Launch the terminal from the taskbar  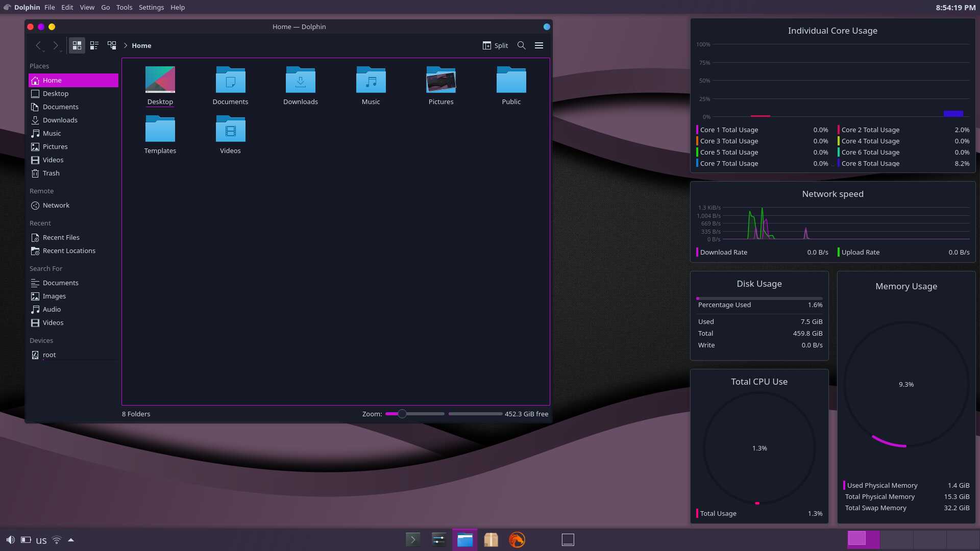(413, 539)
